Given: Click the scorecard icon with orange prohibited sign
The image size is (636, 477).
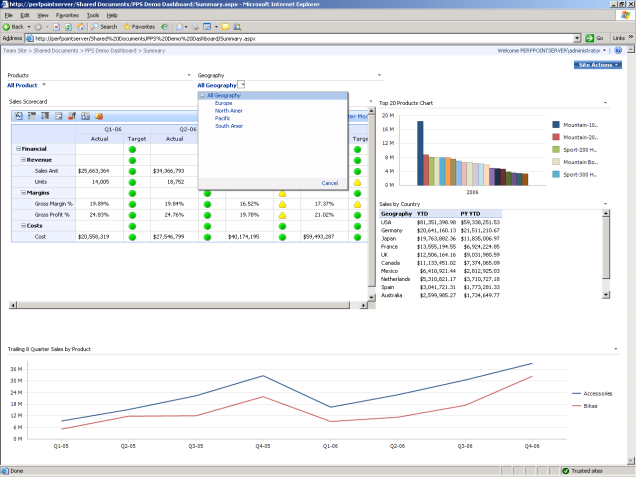Looking at the screenshot, I should pos(99,116).
